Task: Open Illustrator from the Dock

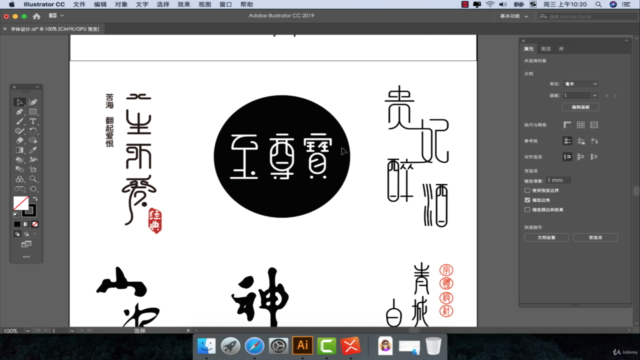Action: click(x=302, y=346)
